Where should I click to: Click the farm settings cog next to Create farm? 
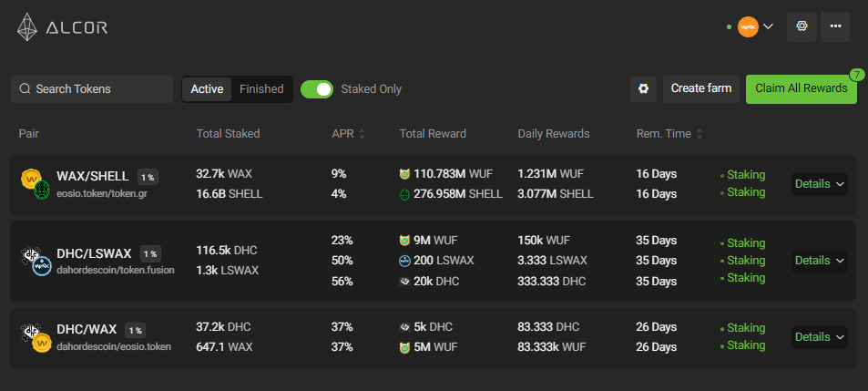click(x=643, y=89)
